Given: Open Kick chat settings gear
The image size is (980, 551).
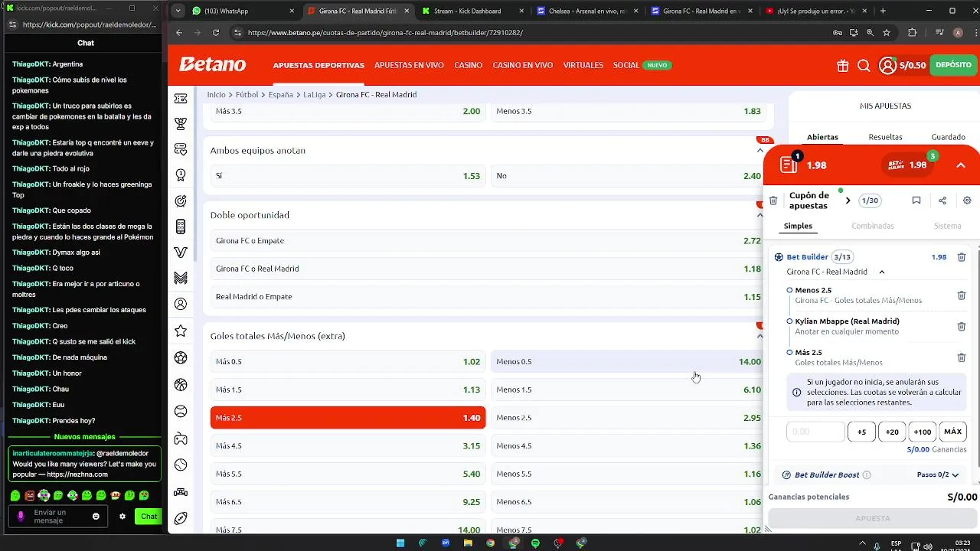Looking at the screenshot, I should click(122, 517).
